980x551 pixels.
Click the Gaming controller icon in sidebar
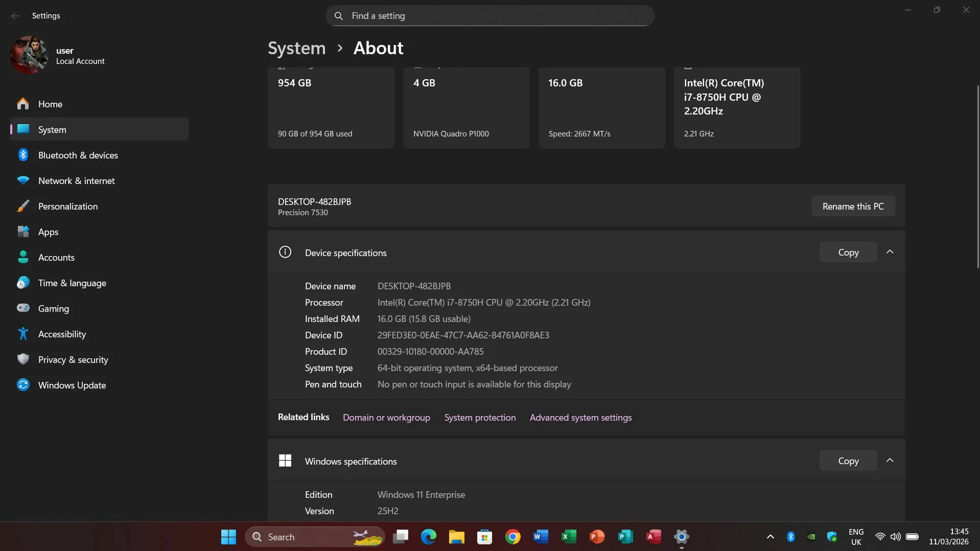point(23,308)
